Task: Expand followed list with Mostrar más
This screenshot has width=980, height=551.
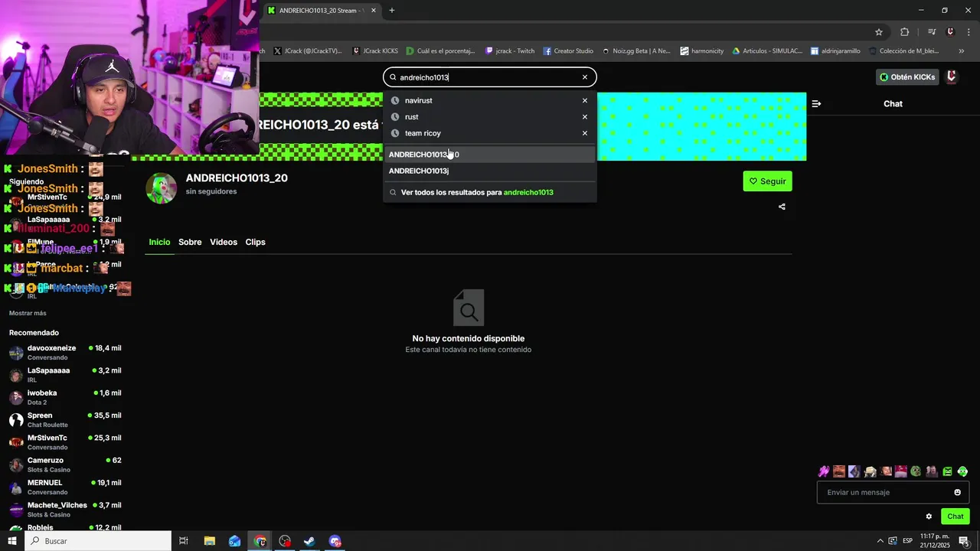Action: click(28, 313)
